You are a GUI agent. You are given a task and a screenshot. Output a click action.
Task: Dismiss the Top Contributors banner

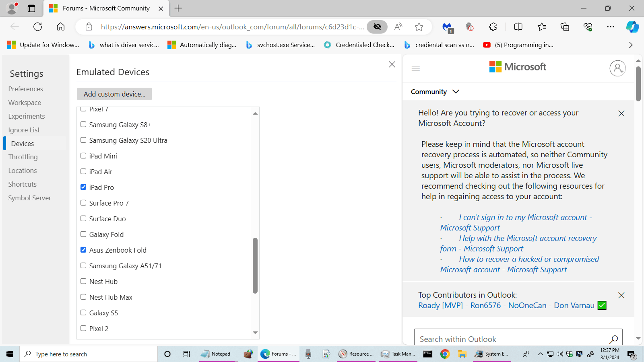click(x=621, y=295)
